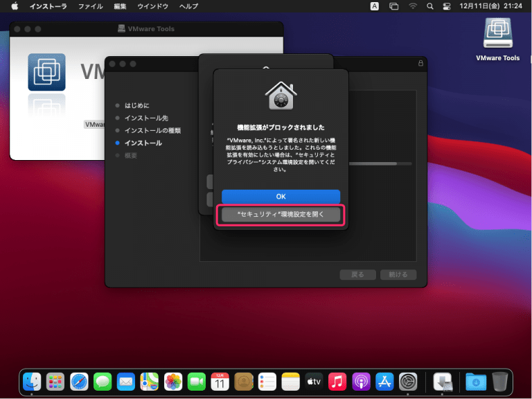Open Launchpad from the Dock
This screenshot has width=532, height=399.
coord(55,382)
